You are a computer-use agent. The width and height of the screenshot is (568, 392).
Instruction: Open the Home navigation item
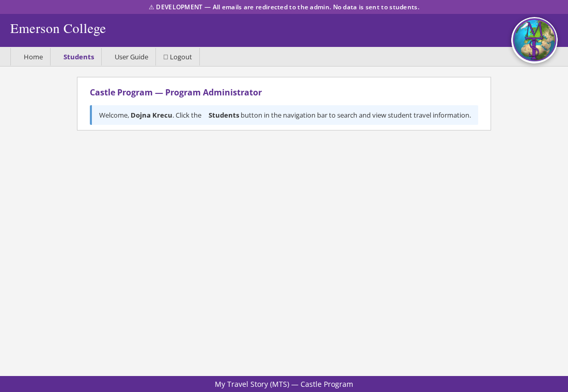tap(30, 57)
